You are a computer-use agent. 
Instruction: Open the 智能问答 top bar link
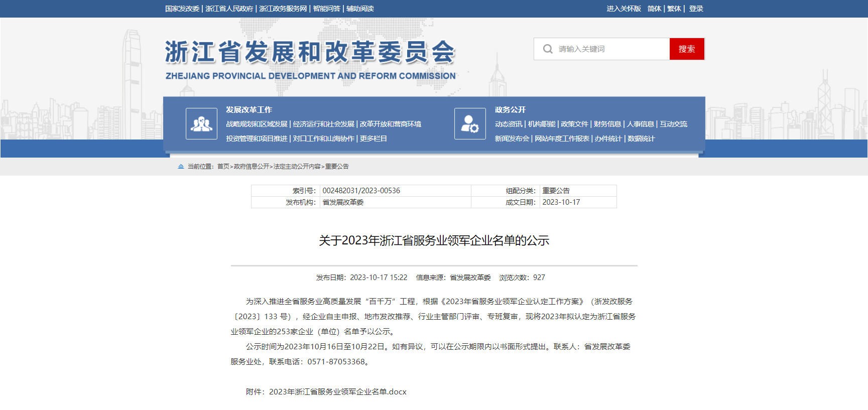click(x=326, y=9)
